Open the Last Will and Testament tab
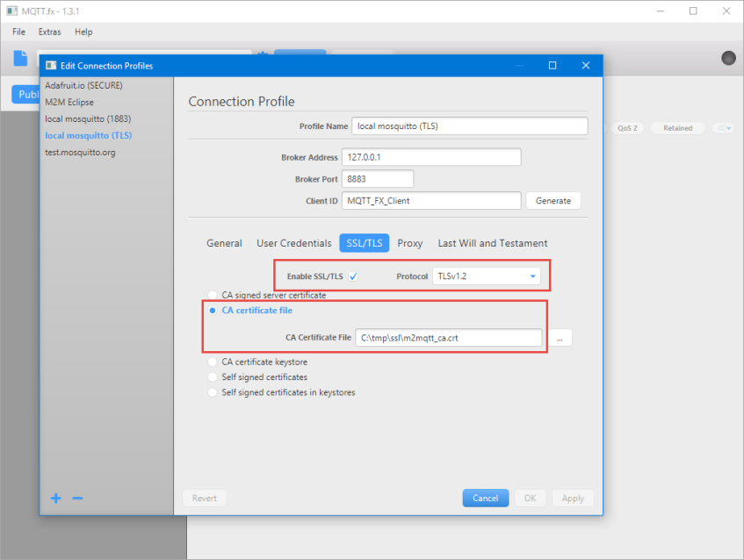 tap(492, 243)
